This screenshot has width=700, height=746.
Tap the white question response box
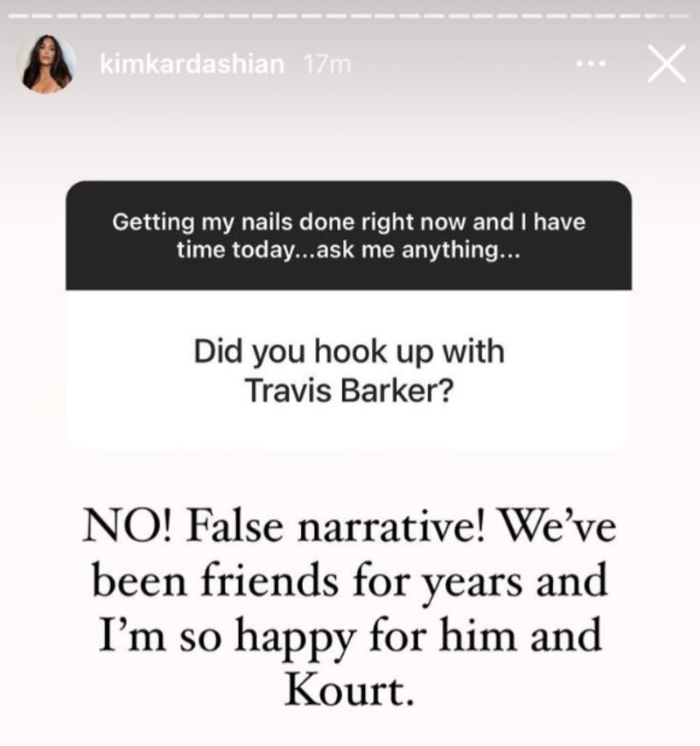[x=348, y=369]
